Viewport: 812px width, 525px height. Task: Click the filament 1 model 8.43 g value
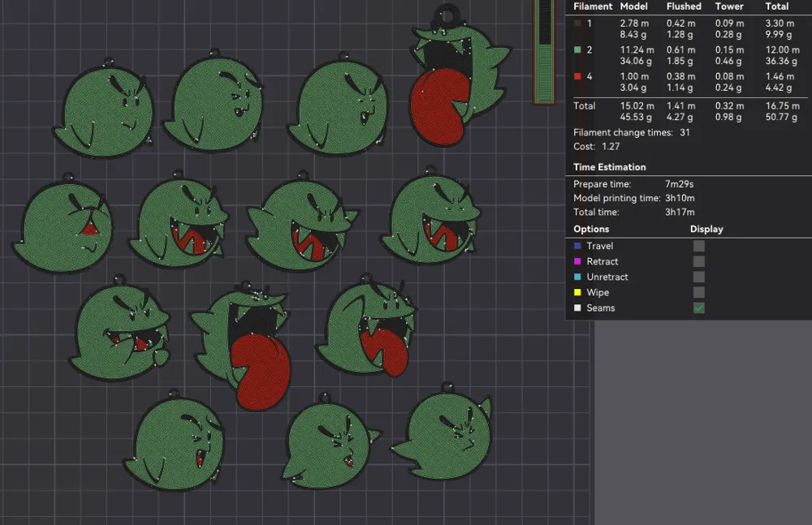[633, 35]
